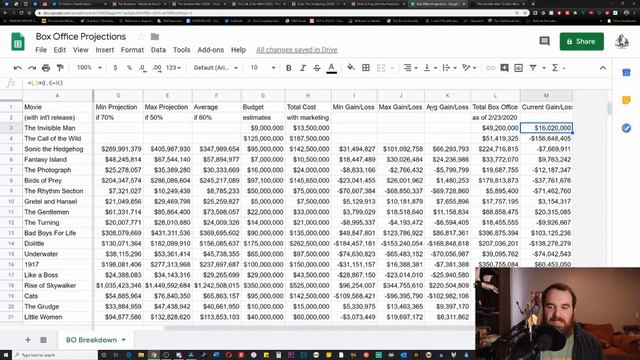Format as percent icon

point(129,68)
